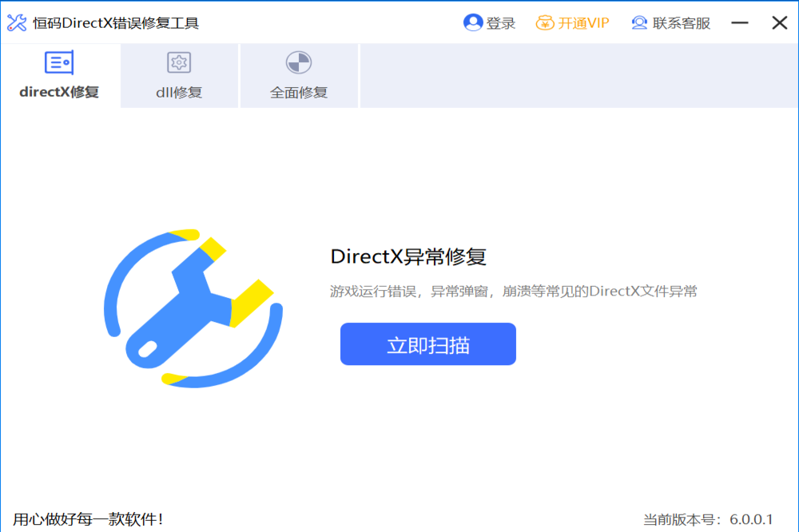Start the scan with 立即扫描
The image size is (799, 532).
coord(428,344)
